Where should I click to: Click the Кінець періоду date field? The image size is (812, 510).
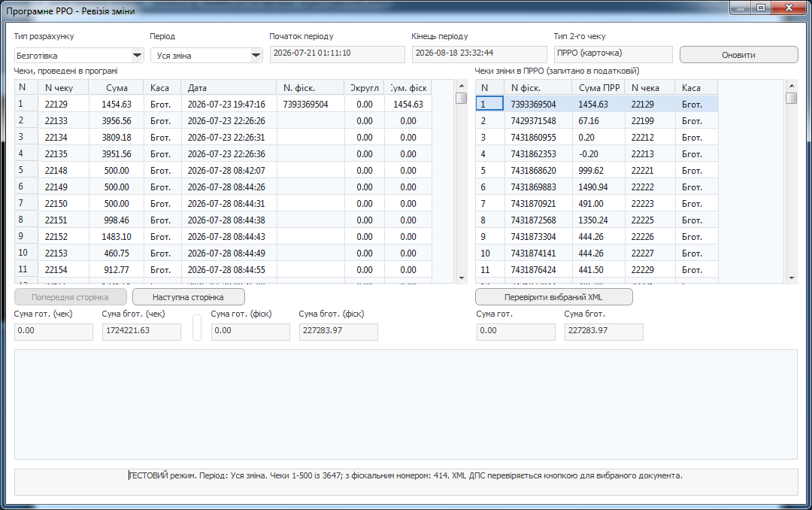point(479,54)
